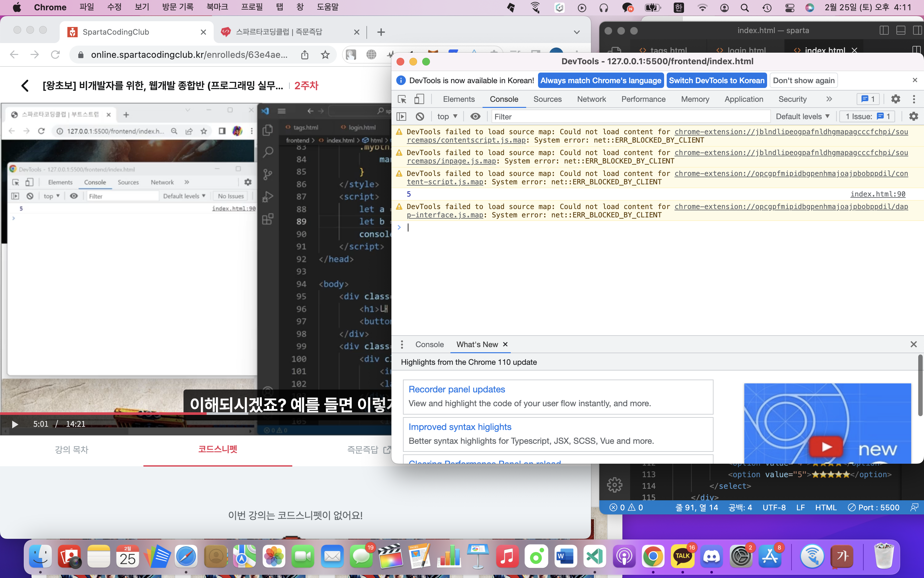This screenshot has width=924, height=578.
Task: Seek on the video progress bar
Action: (195, 414)
